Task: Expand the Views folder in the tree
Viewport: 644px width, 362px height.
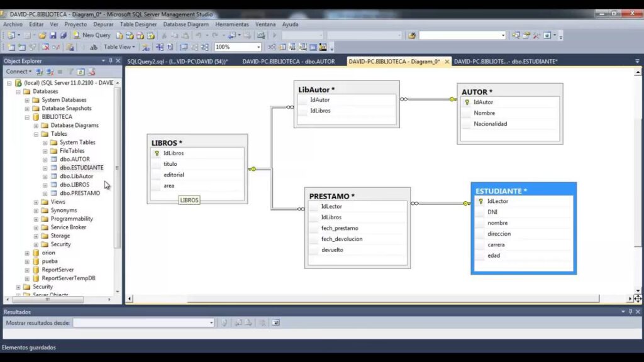Action: 36,202
